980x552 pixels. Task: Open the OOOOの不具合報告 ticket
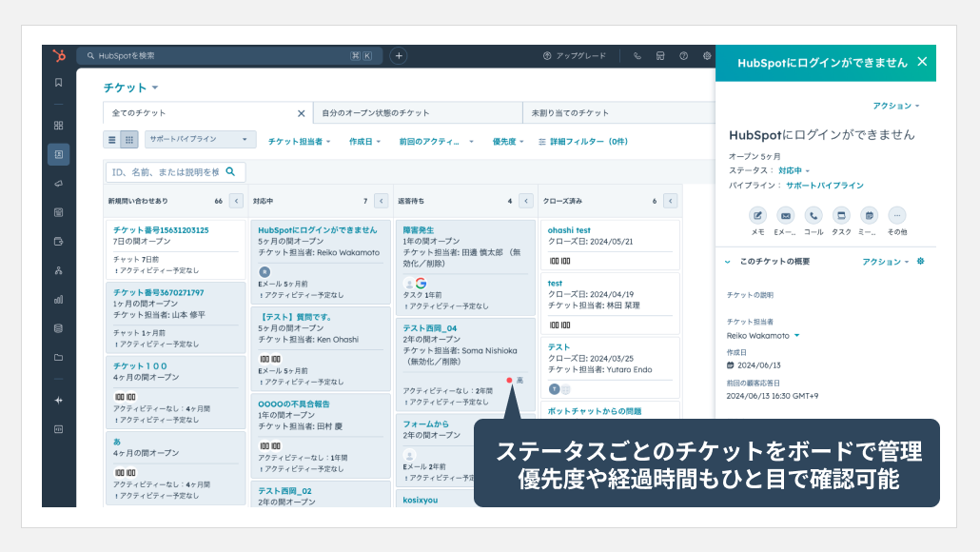(x=294, y=404)
